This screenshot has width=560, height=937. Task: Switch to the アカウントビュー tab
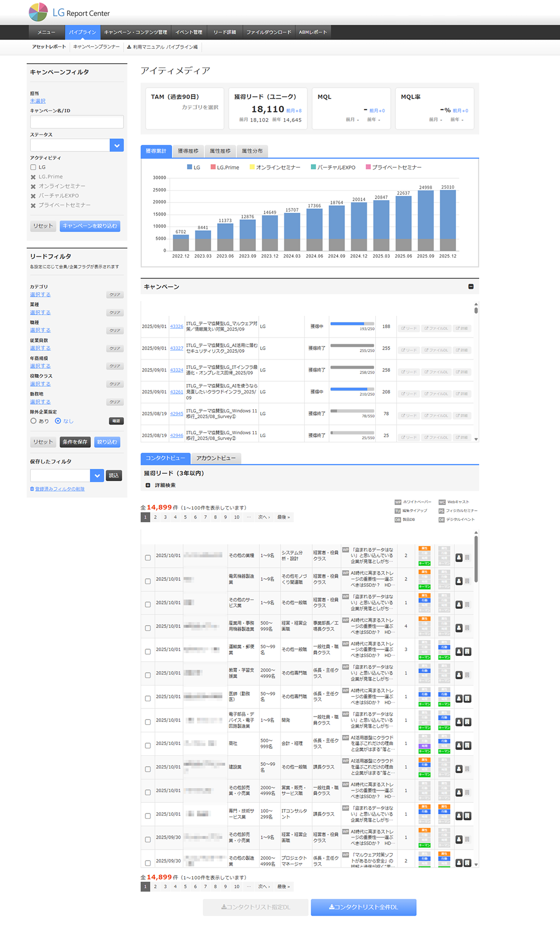pos(216,458)
